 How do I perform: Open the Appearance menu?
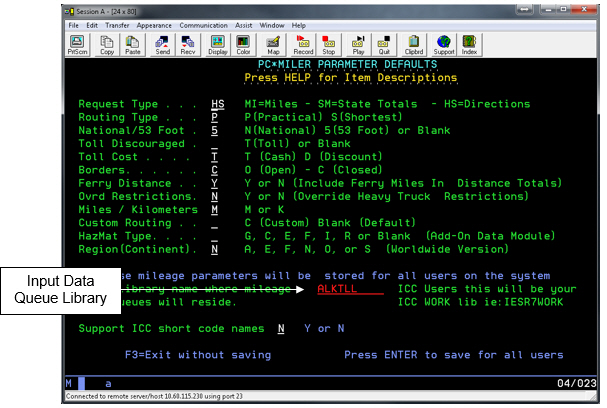tap(154, 25)
